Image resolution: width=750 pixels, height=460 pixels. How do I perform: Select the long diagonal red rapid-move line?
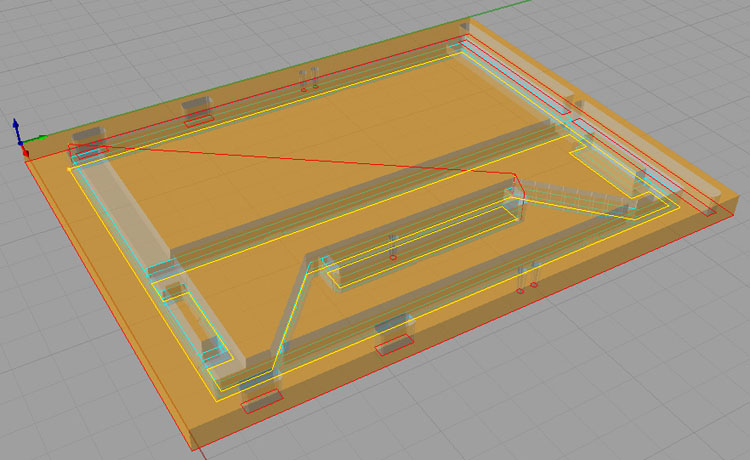[292, 159]
